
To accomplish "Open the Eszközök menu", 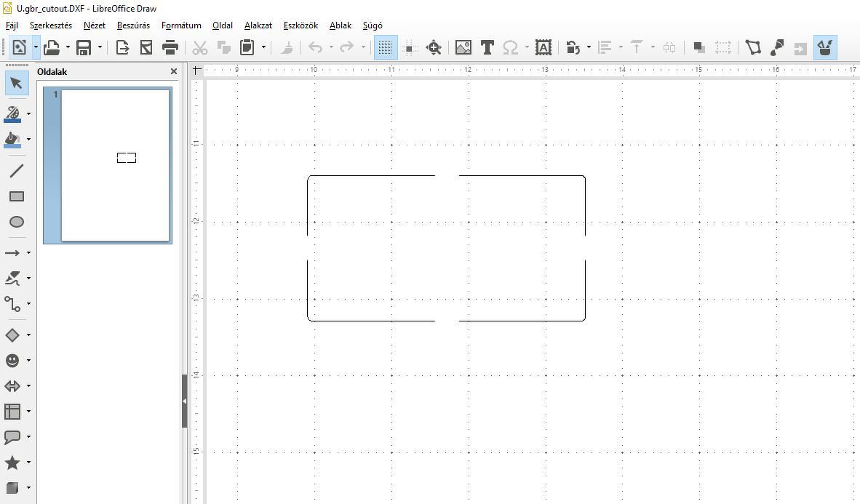I will click(300, 25).
